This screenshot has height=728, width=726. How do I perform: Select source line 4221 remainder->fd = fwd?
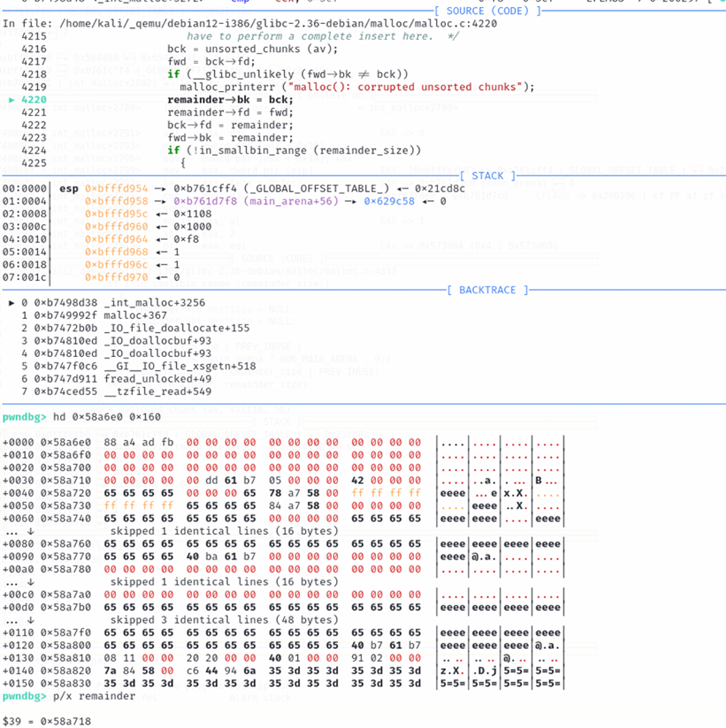click(230, 112)
